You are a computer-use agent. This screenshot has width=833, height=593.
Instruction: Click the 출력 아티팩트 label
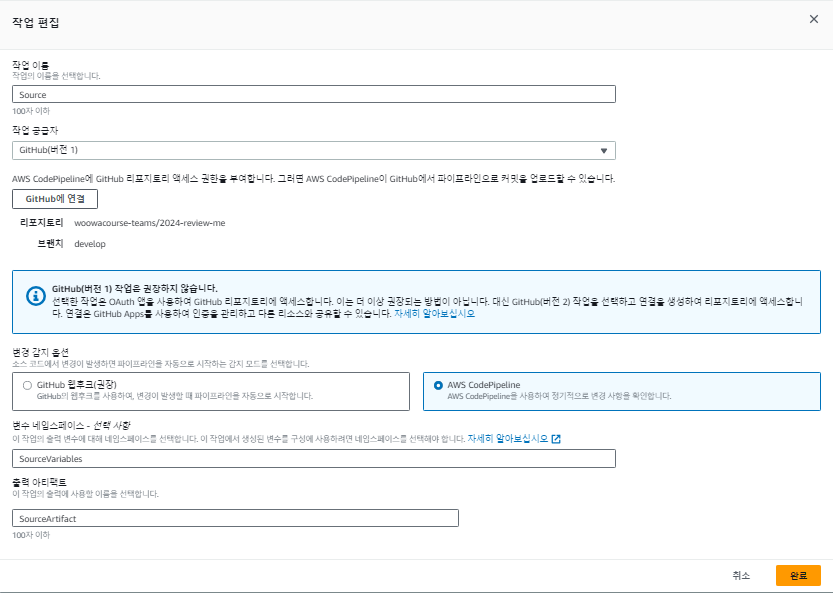(x=39, y=482)
